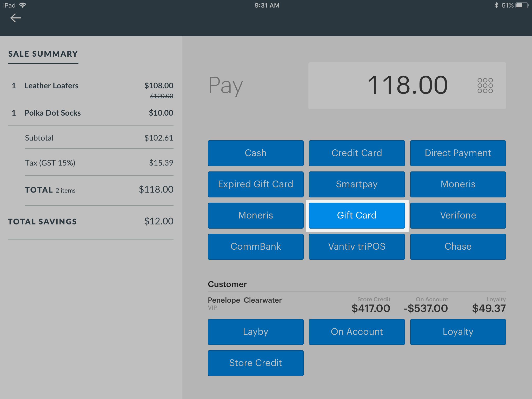532x399 pixels.
Task: Select the Polka Dot Socks line item
Action: coord(52,113)
